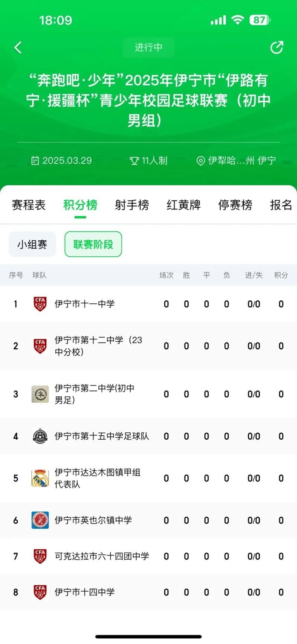Tap the location pin icon
The image size is (297, 644).
200,161
